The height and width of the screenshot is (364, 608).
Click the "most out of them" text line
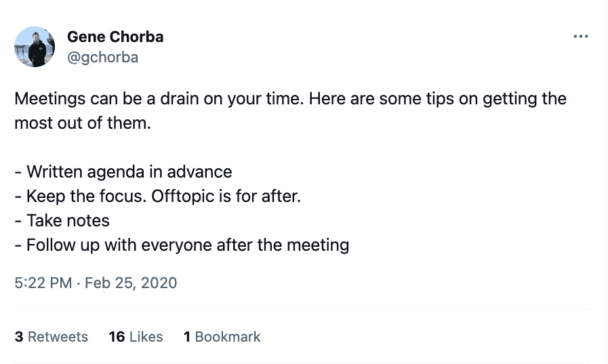pos(82,125)
